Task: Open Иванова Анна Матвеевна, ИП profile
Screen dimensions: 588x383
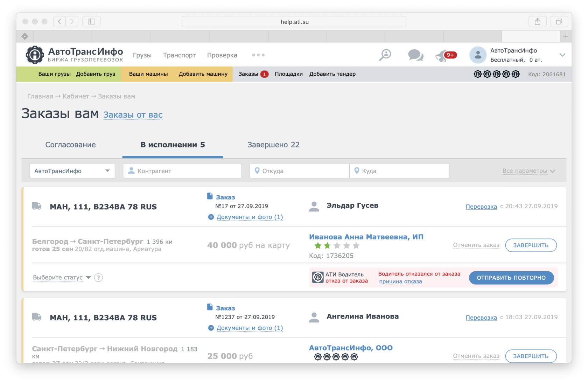Action: click(x=366, y=237)
